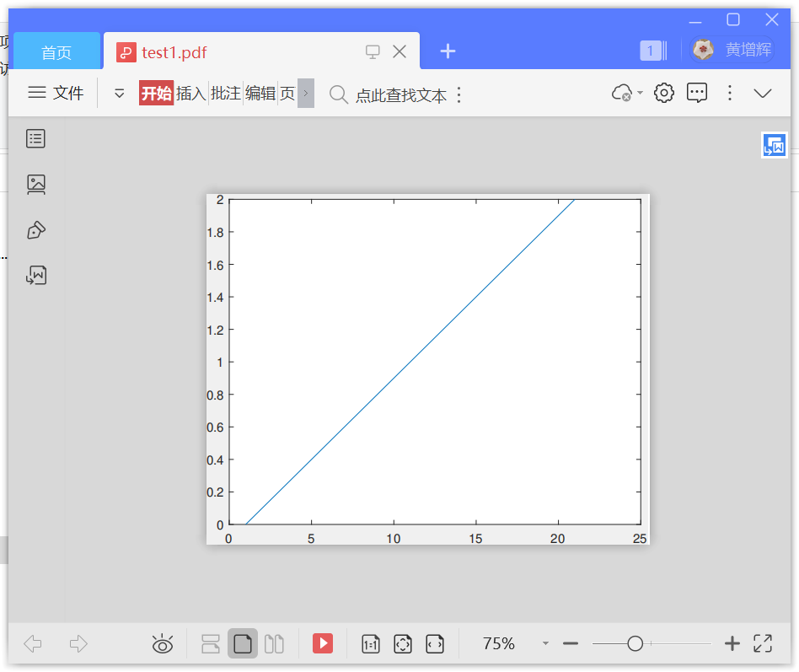Viewport: 799px width, 672px height.
Task: Open the zoom percentage dropdown
Action: coord(544,643)
